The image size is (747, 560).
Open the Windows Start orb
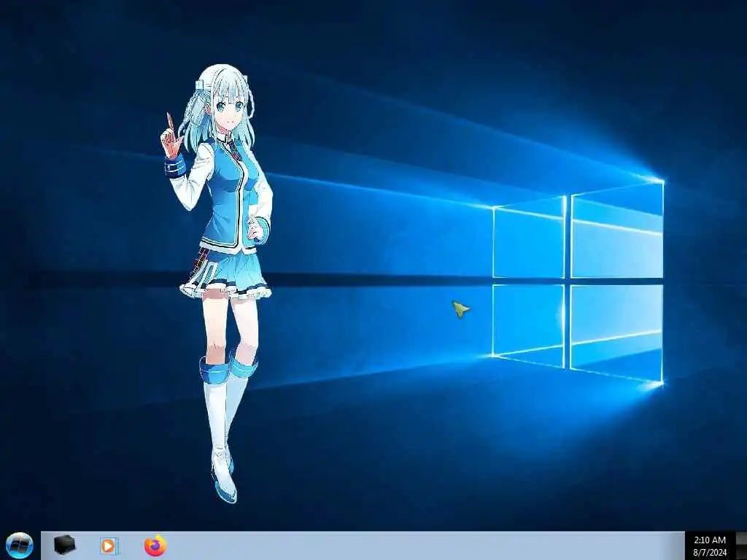click(20, 545)
